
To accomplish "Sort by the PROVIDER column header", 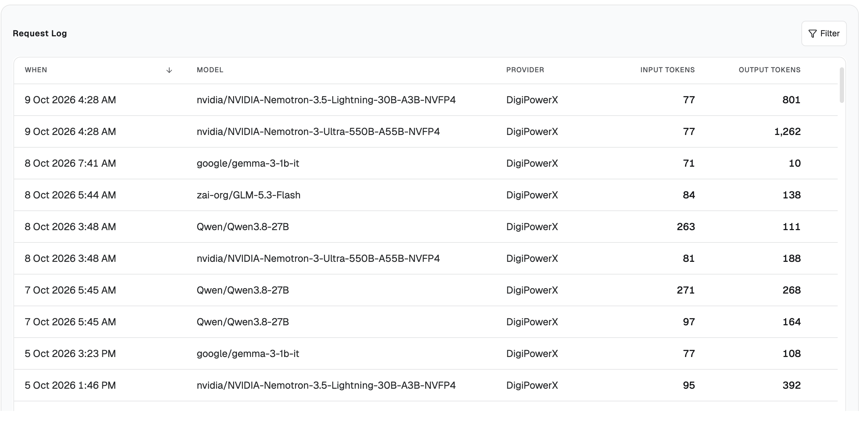I will pos(525,70).
